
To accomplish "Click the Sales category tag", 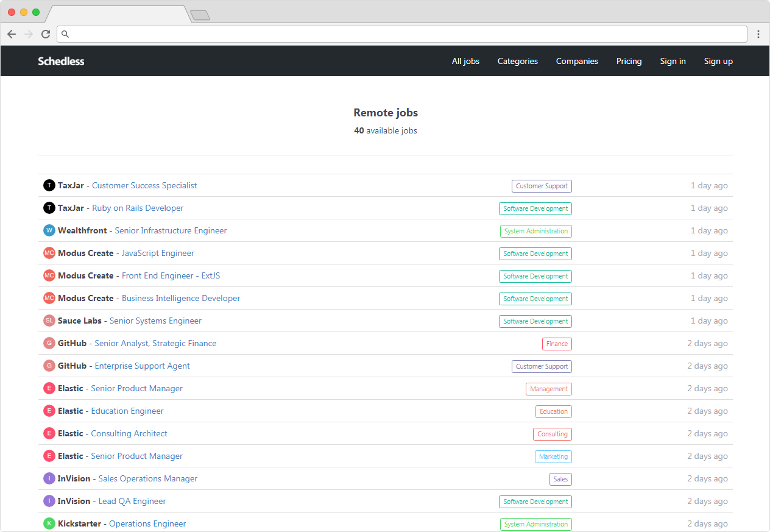I will coord(560,479).
